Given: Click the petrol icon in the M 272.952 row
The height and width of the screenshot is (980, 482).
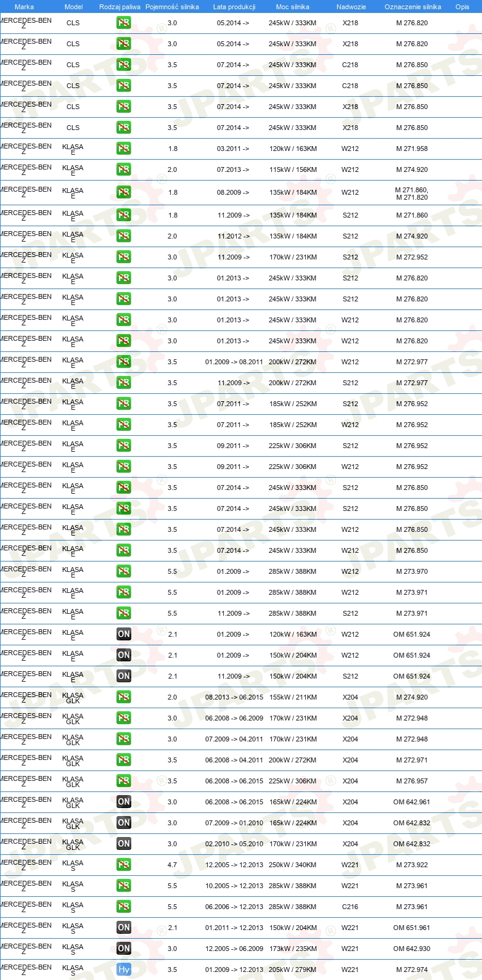Looking at the screenshot, I should click(x=124, y=257).
